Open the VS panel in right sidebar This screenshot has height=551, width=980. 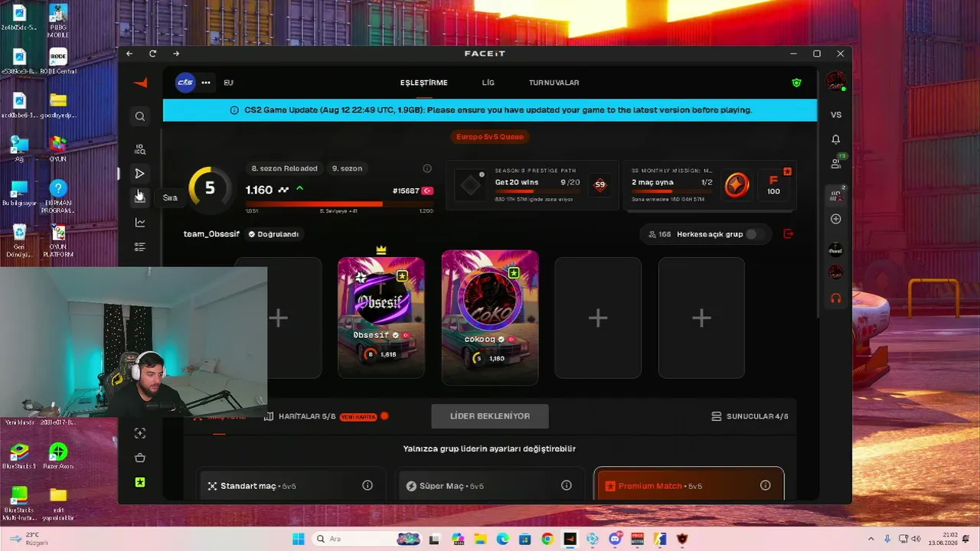coord(836,115)
